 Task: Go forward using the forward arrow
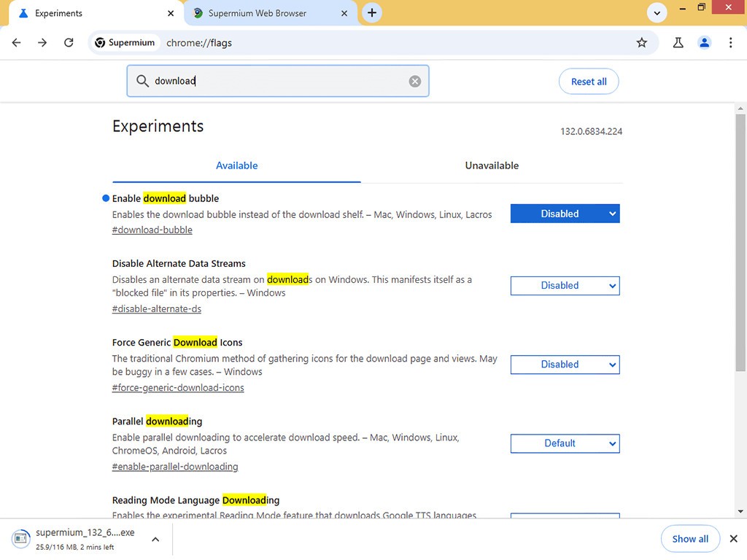[42, 42]
